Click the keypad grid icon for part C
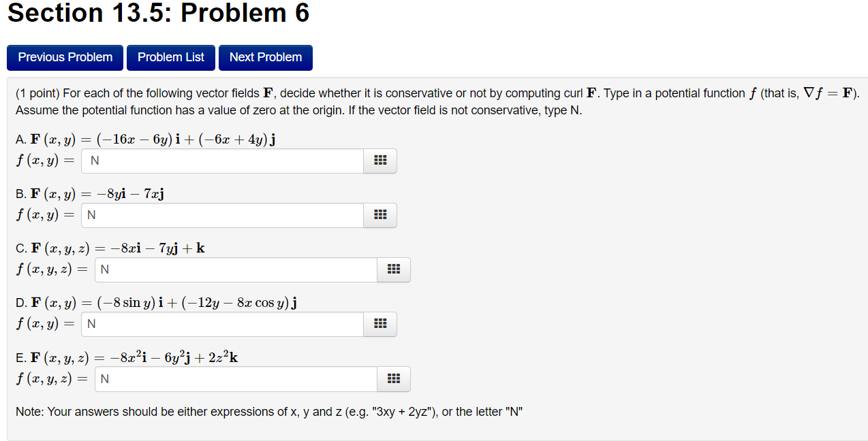The height and width of the screenshot is (441, 868). [393, 269]
